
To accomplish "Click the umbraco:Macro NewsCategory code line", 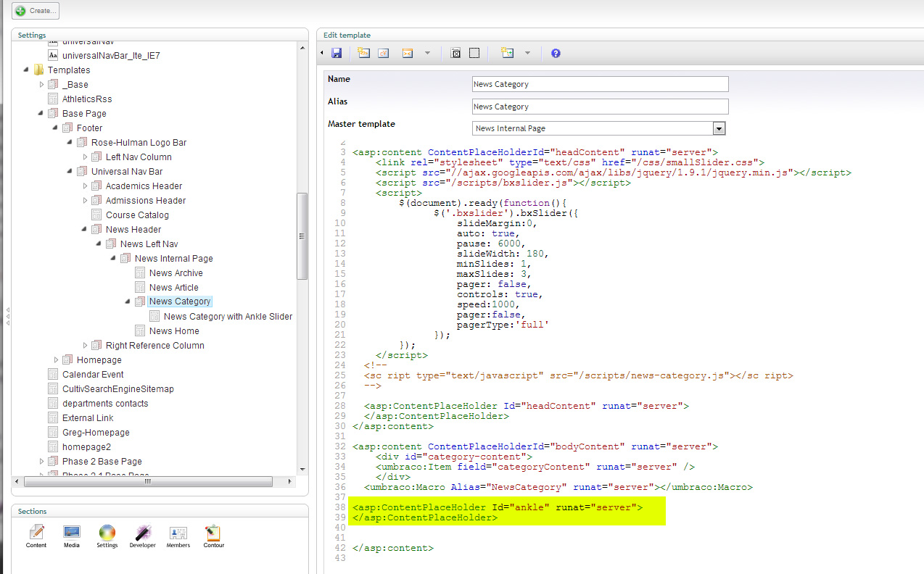I will pos(558,487).
